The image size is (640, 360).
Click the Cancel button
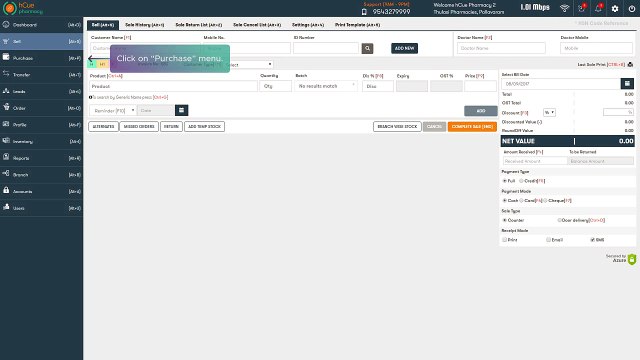(434, 127)
